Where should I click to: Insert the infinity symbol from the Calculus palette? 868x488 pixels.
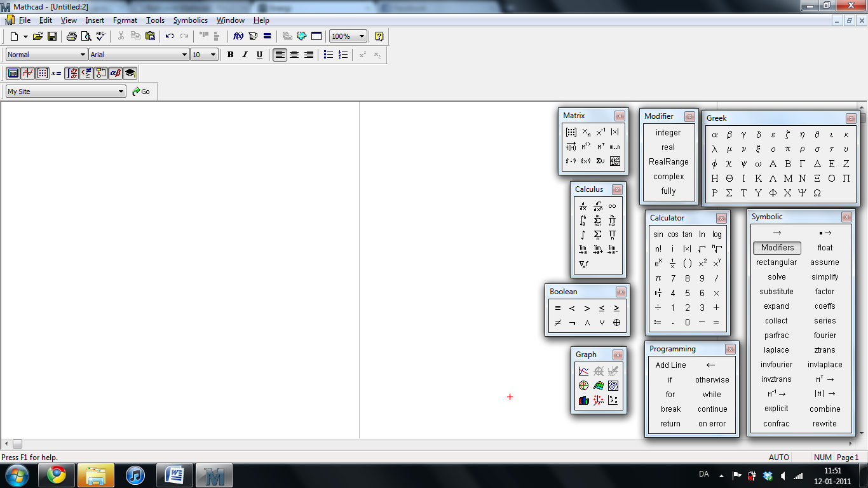[x=612, y=206]
